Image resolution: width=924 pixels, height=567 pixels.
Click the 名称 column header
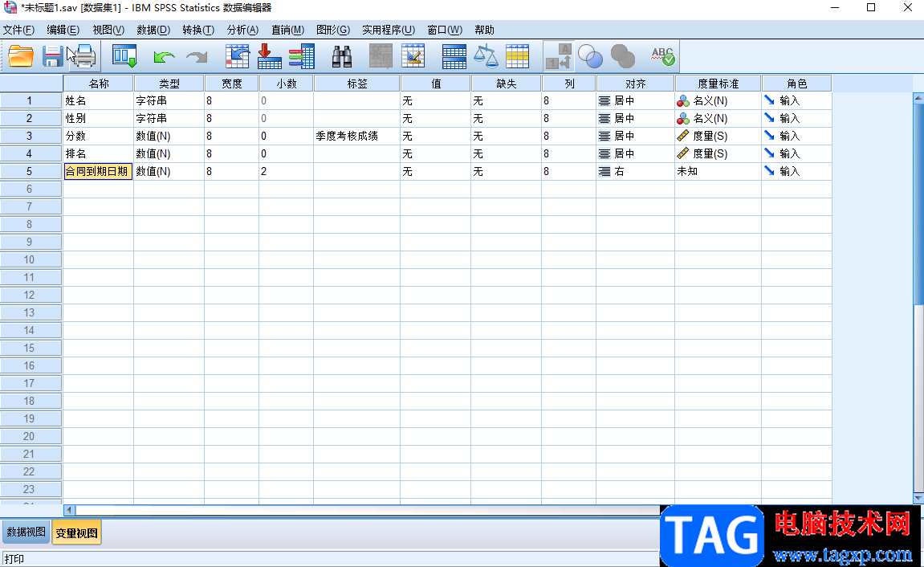99,84
